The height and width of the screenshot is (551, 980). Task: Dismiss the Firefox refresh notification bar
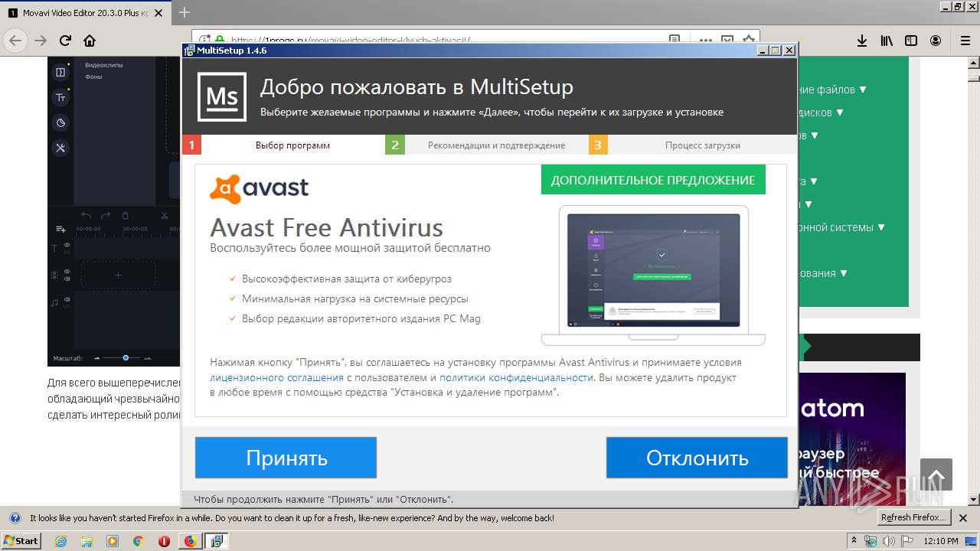(963, 518)
